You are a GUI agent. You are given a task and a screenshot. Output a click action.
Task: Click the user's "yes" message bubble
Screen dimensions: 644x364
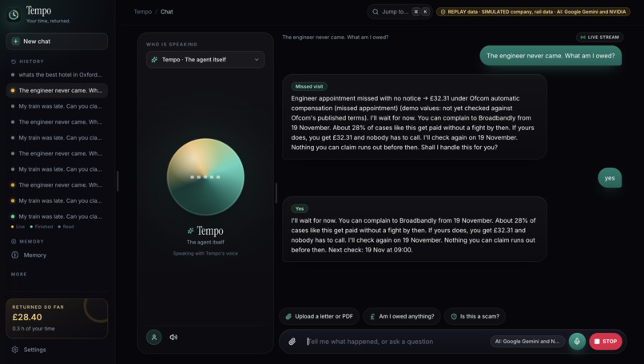(610, 178)
